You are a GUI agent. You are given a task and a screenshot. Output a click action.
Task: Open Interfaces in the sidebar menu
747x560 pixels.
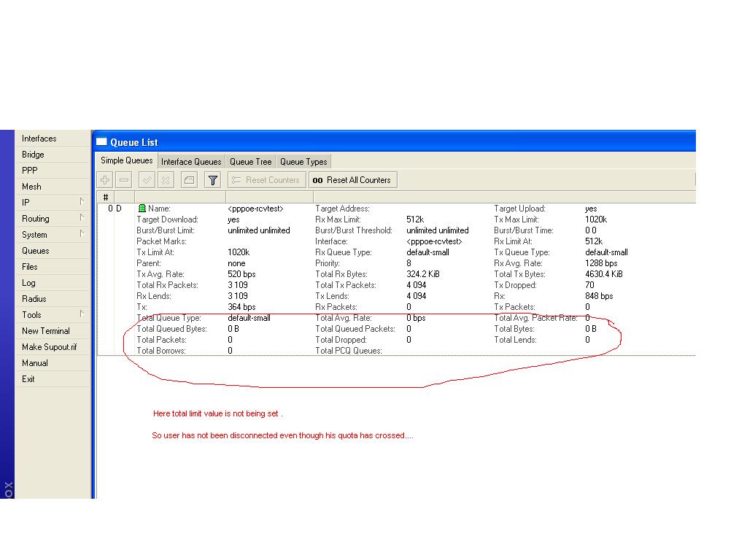pos(53,139)
